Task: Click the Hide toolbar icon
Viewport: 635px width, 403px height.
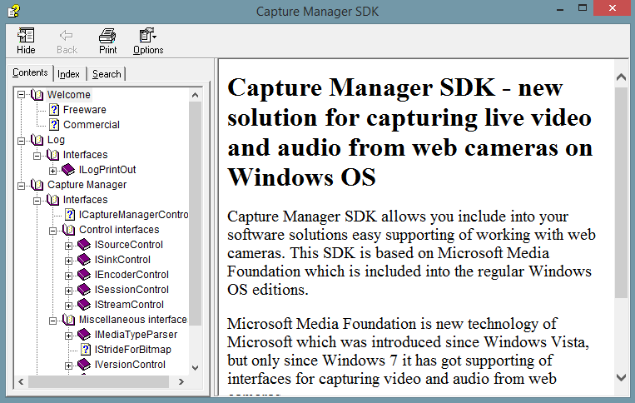Action: [x=26, y=36]
